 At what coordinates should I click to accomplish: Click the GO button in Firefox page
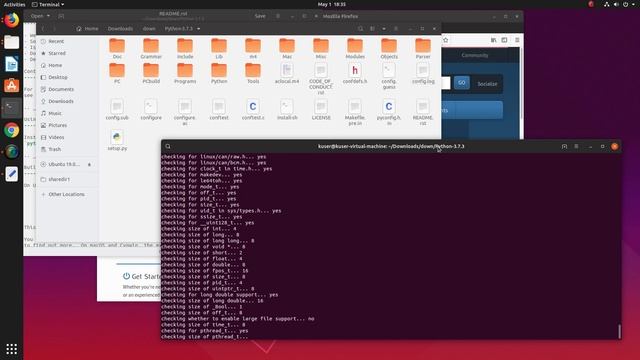point(462,83)
